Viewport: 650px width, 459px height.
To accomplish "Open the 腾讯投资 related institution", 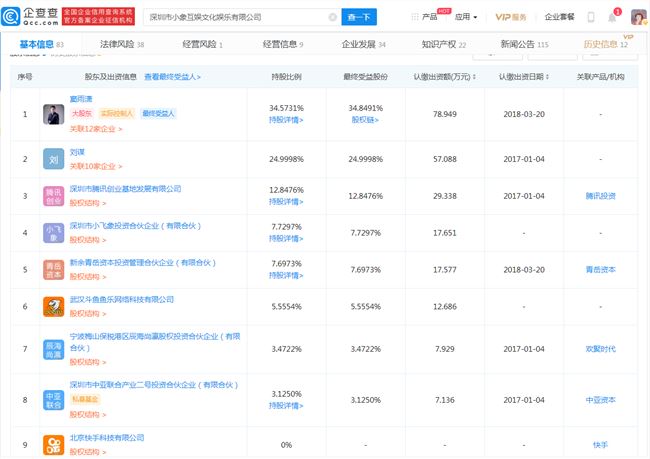I will click(600, 196).
